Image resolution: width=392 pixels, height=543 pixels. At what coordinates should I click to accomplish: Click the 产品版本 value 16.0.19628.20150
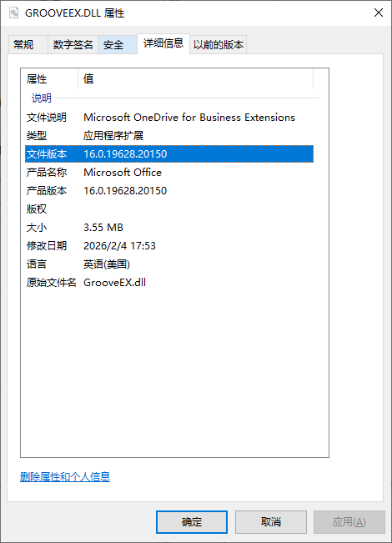(x=125, y=191)
